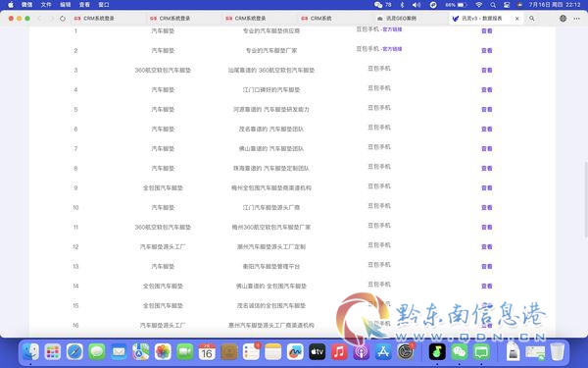The image size is (588, 368).
Task: Open the volume control in menu bar
Action: tap(416, 5)
